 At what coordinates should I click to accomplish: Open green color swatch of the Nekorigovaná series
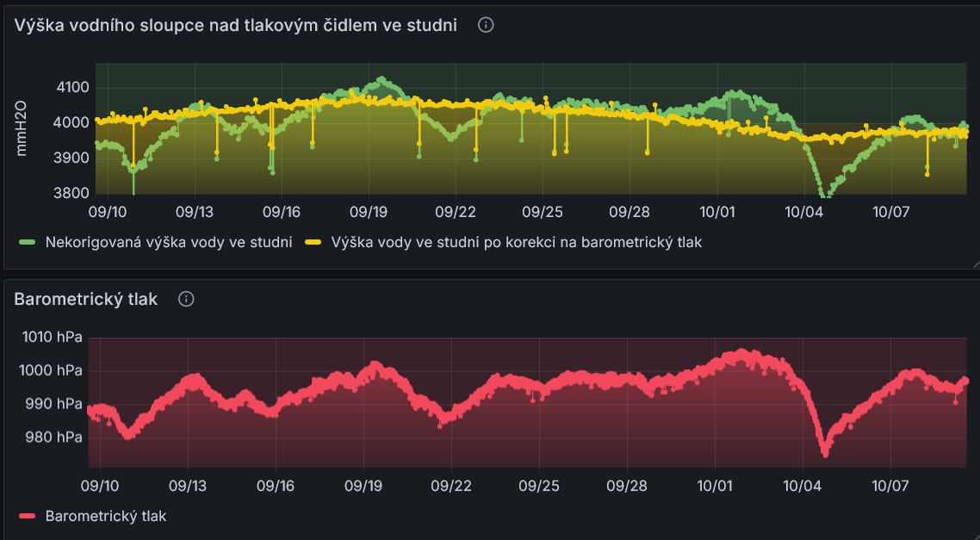(26, 242)
